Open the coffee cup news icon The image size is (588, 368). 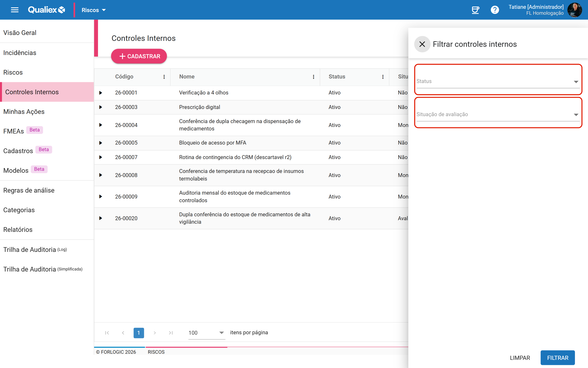tap(475, 10)
